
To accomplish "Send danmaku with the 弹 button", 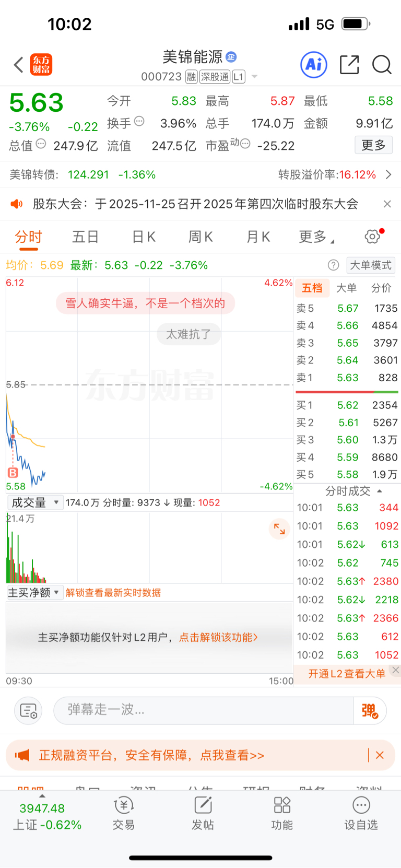I will [370, 710].
